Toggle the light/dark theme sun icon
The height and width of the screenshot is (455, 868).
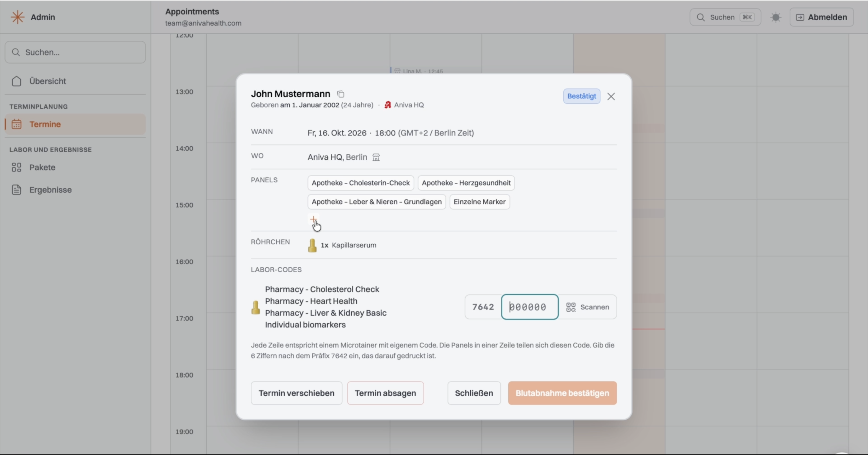click(x=776, y=17)
